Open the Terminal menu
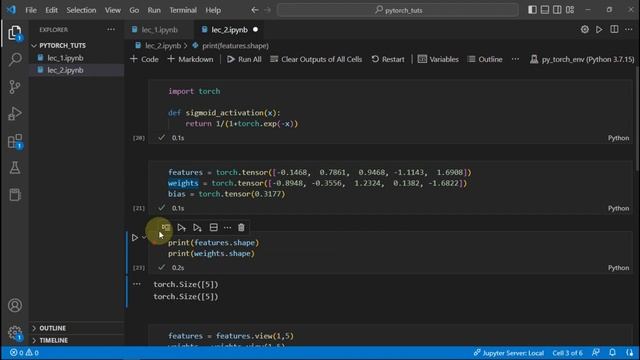Image resolution: width=640 pixels, height=360 pixels. pyautogui.click(x=183, y=10)
